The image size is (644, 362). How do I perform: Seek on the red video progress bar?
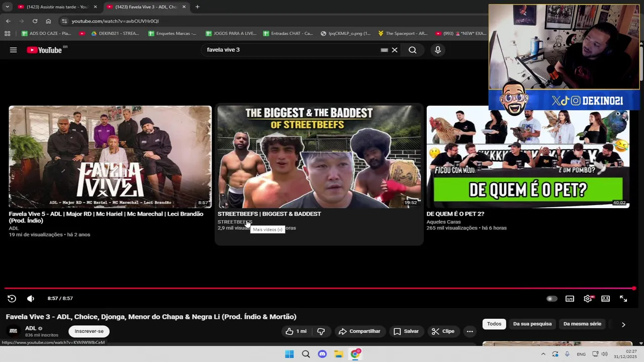(x=319, y=289)
